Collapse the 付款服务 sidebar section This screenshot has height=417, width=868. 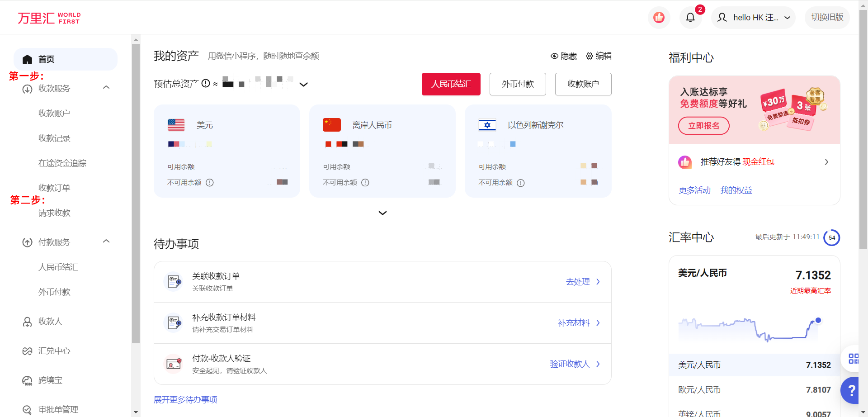[106, 242]
